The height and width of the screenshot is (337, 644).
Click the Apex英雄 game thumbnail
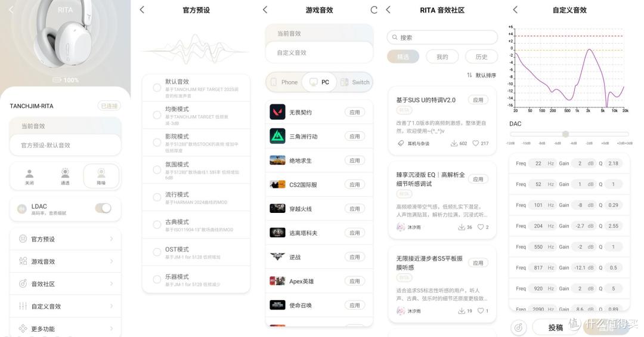278,281
